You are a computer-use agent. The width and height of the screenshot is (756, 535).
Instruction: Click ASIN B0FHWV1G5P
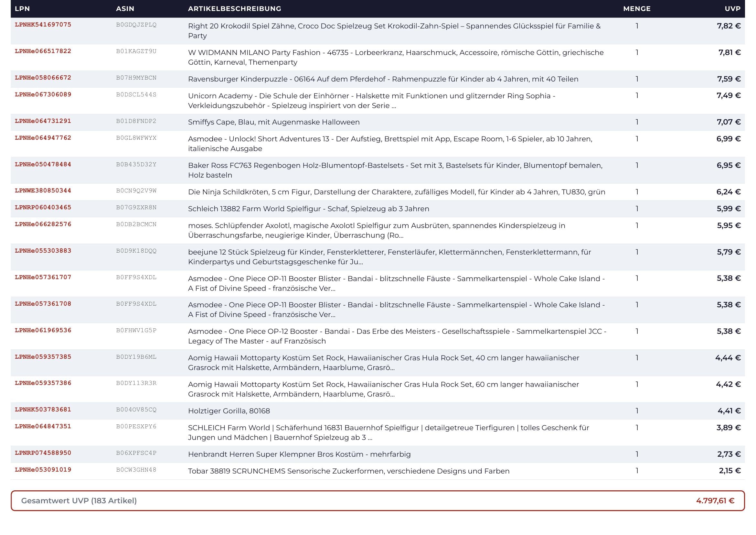[136, 331]
